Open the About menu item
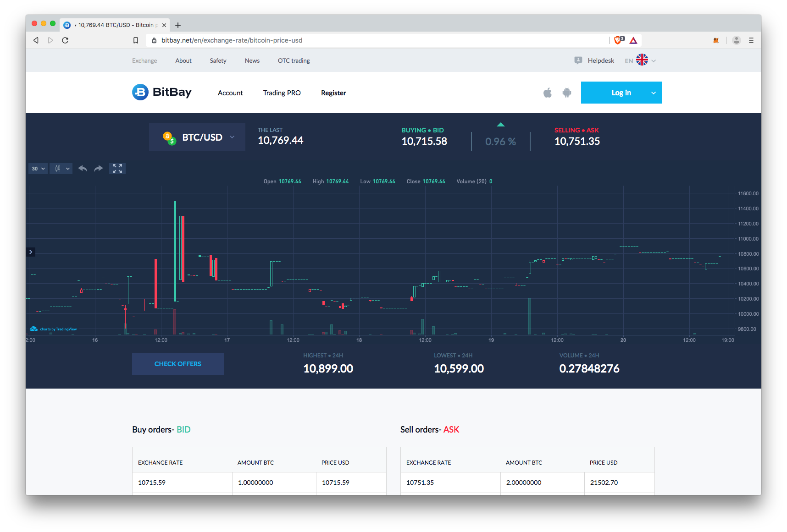This screenshot has height=532, width=787. pos(183,60)
